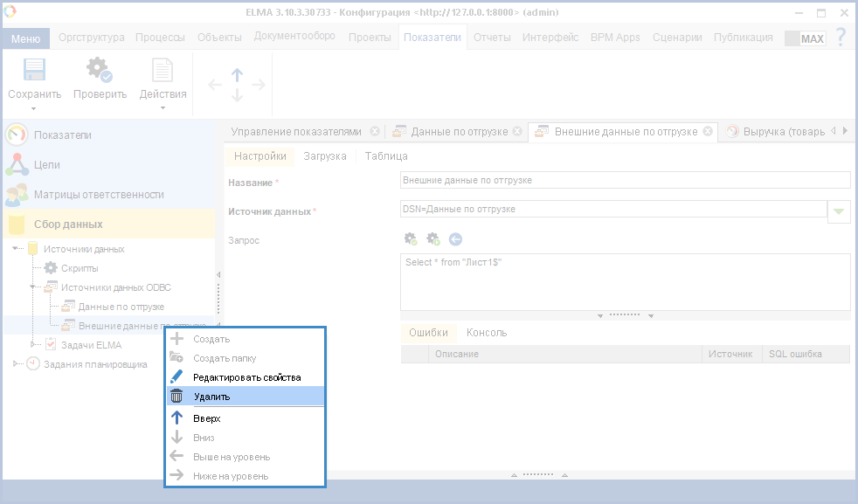Click the help question mark icon
Viewport: 858px width, 504px height.
841,38
